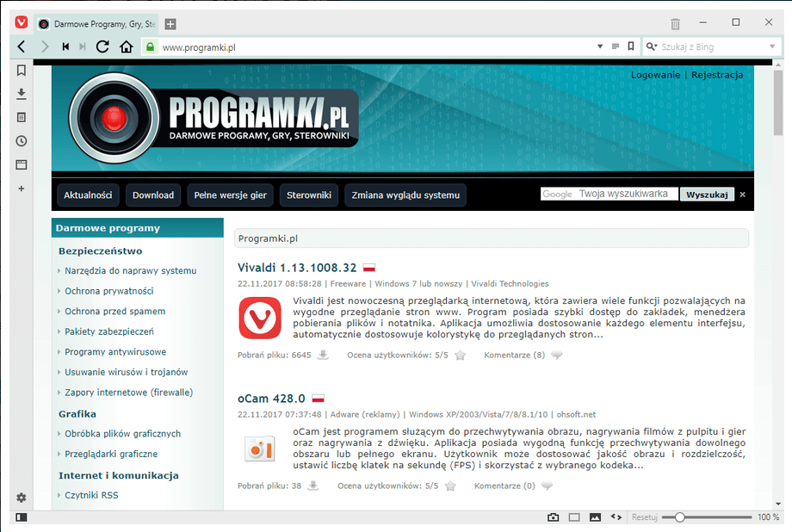The width and height of the screenshot is (792, 532).
Task: Select the Darmowe Programy browser tab
Action: click(x=97, y=24)
